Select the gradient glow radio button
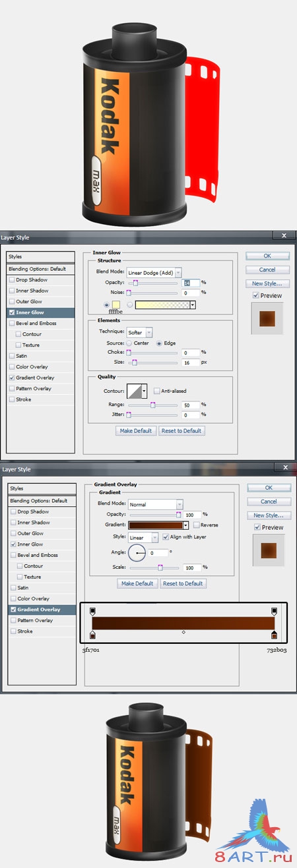 pyautogui.click(x=130, y=304)
